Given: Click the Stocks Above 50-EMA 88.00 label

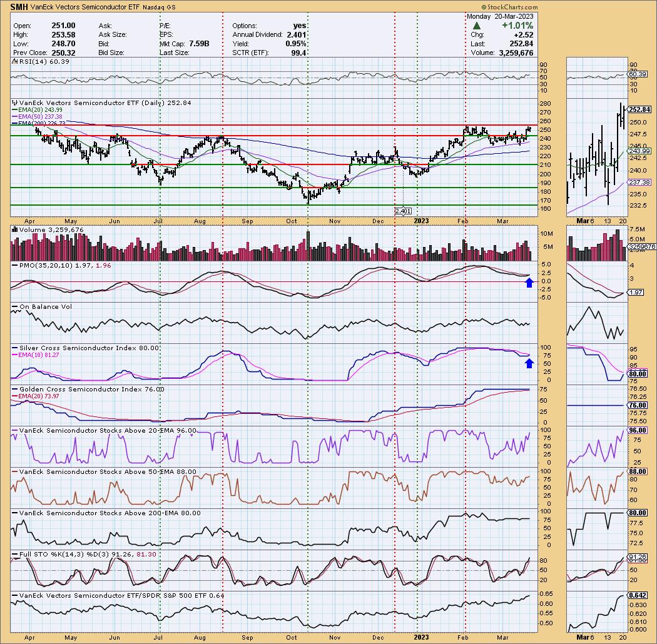Looking at the screenshot, I should (108, 471).
